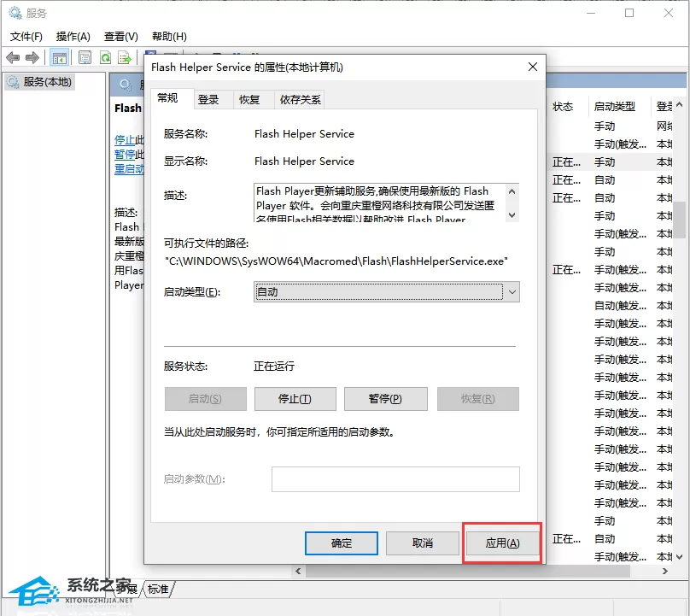
Task: Switch to the 恢复 tab
Action: tap(249, 100)
